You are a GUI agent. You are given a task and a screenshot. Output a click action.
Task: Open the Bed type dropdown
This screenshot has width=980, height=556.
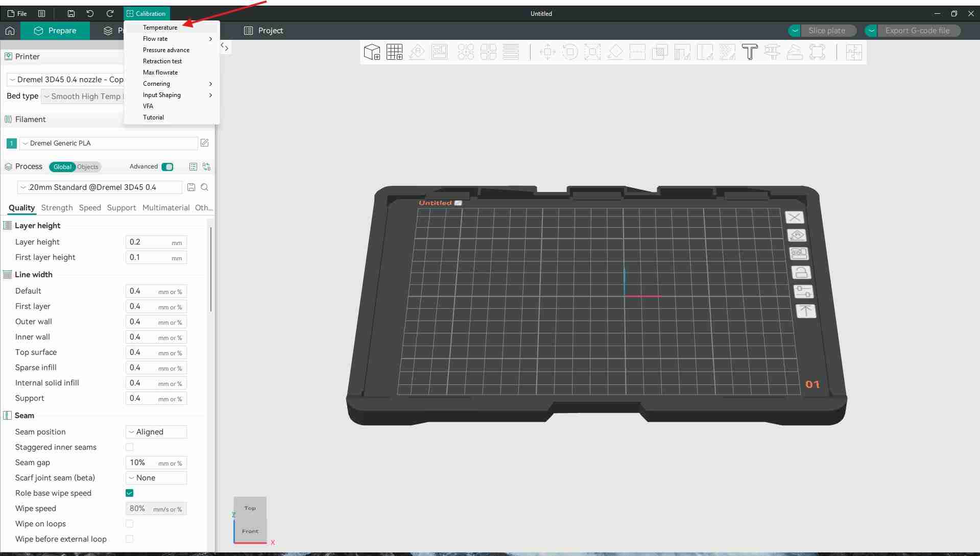[x=83, y=96]
